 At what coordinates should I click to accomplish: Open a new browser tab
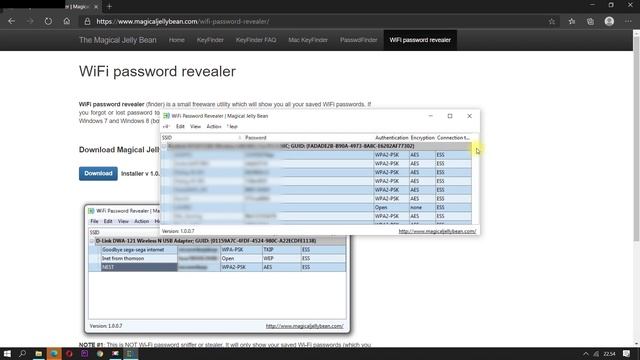[109, 7]
